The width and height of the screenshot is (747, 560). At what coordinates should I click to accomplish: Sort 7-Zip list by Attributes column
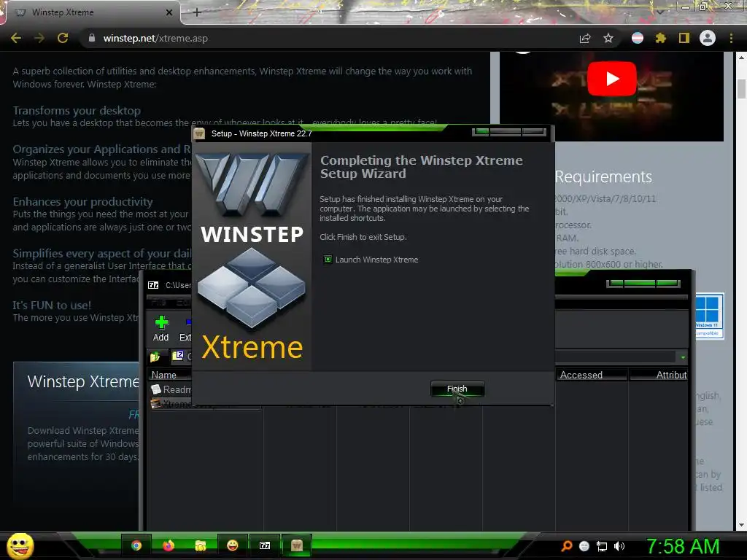tap(659, 376)
